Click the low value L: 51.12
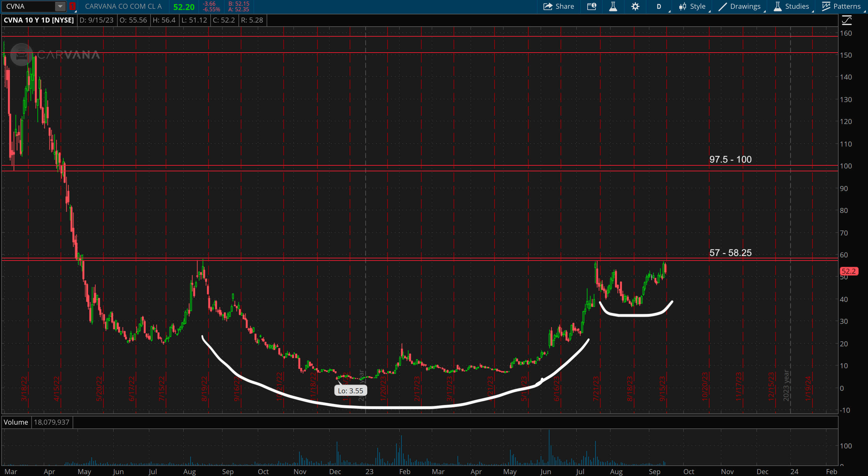 194,20
